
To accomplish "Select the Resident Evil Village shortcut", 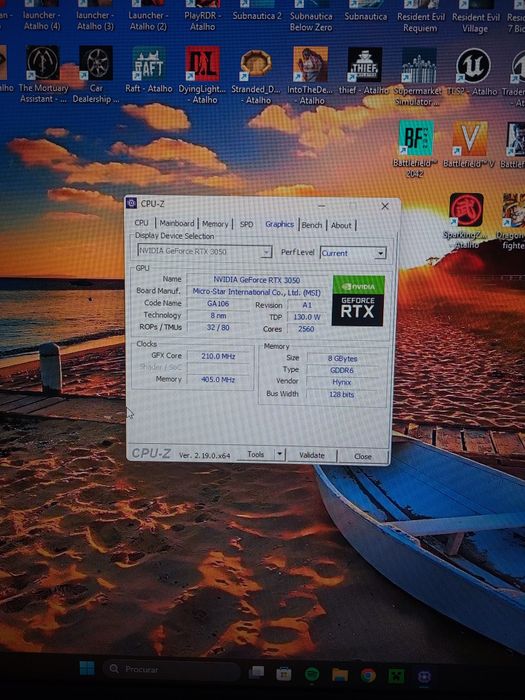I will click(x=475, y=17).
